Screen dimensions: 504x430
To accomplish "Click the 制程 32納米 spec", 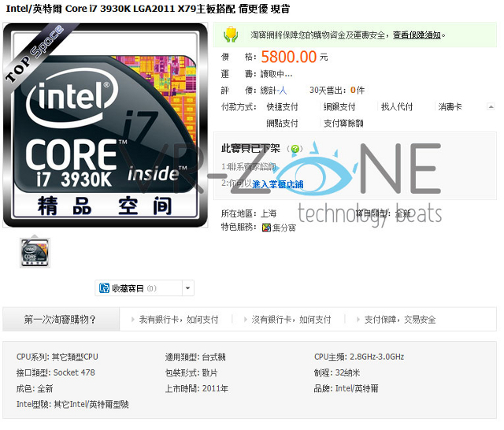I will (x=337, y=373).
